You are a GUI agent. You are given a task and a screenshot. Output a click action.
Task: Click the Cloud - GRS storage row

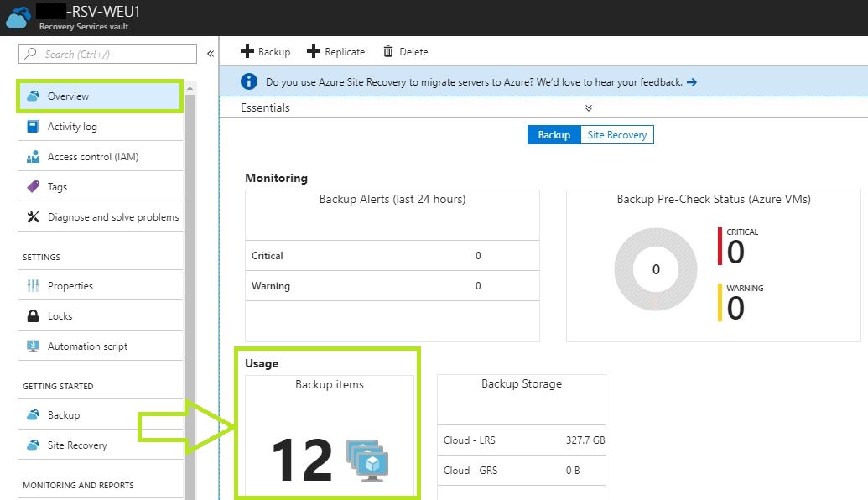pos(522,470)
